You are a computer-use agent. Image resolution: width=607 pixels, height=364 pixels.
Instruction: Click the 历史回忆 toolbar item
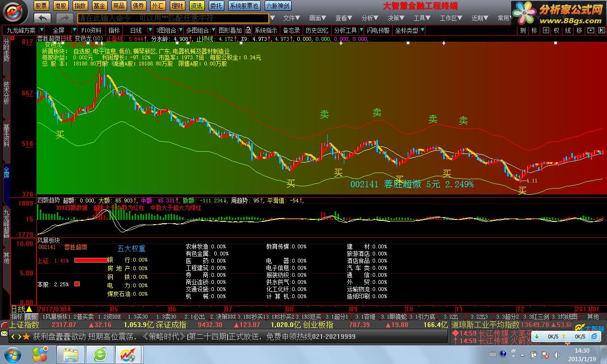(316, 30)
